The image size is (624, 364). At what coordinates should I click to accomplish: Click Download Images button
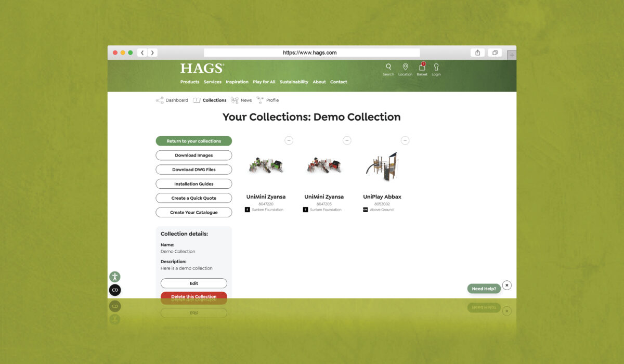(x=194, y=155)
